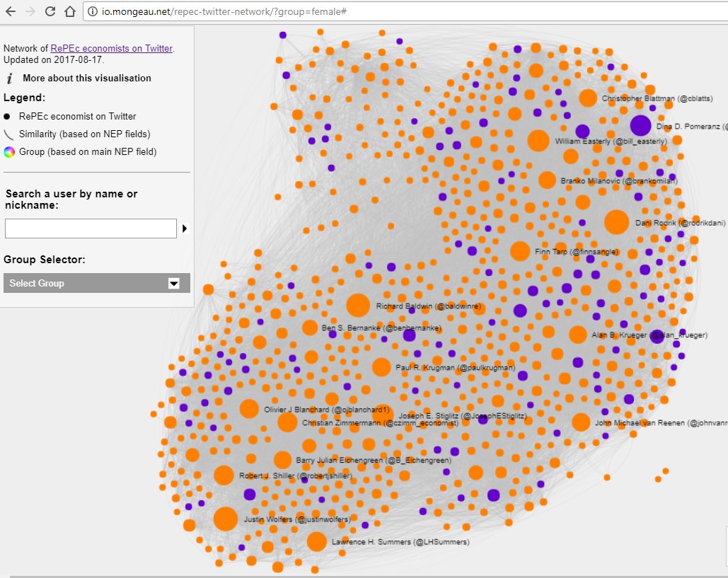Click the browser back arrow
Viewport: 728px width, 578px height.
coord(10,11)
